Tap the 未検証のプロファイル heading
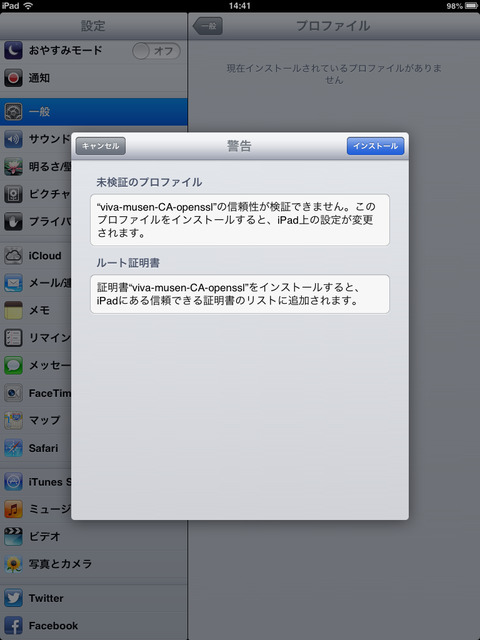 tap(149, 182)
